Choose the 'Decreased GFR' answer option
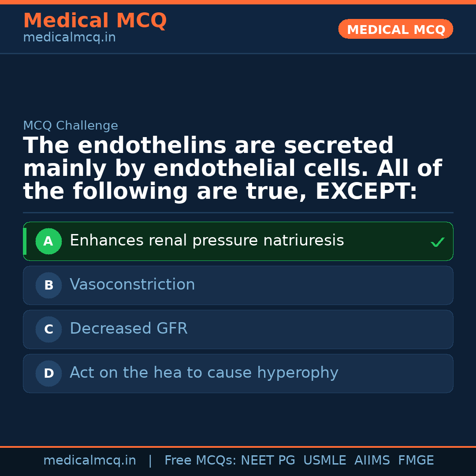This screenshot has width=476, height=476. 129,329
